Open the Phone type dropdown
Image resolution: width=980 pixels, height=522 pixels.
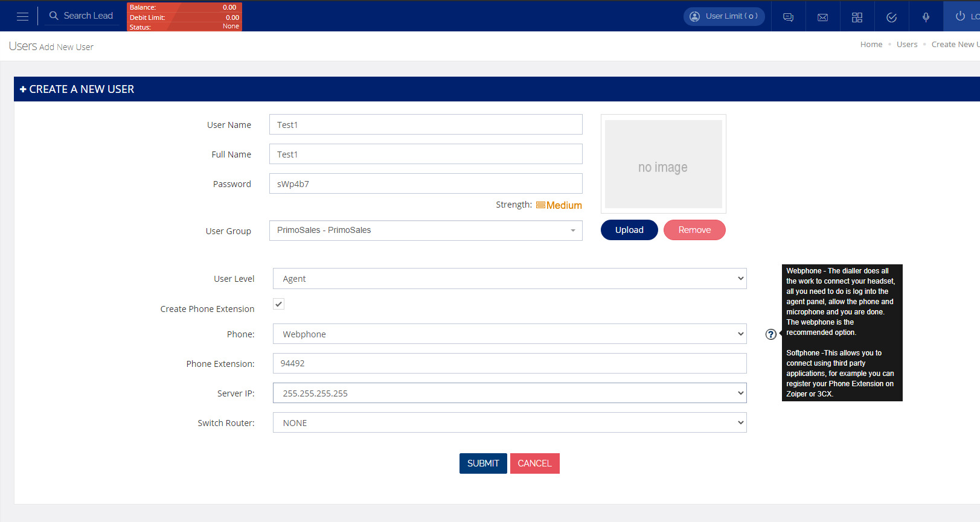[509, 334]
